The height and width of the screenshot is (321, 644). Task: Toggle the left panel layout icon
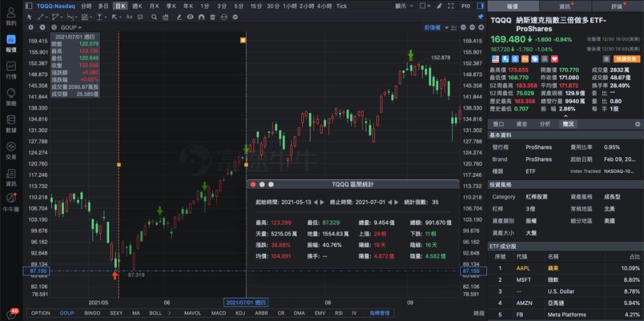pos(29,6)
